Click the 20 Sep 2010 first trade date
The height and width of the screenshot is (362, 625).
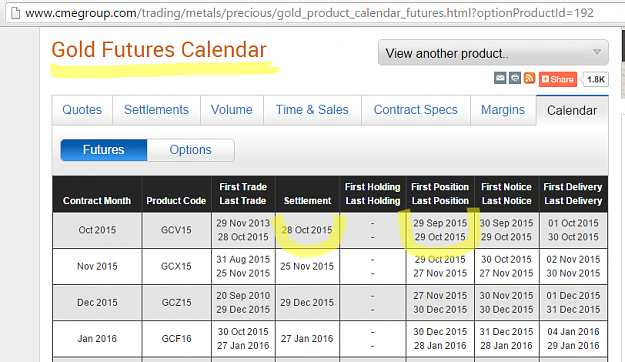243,296
